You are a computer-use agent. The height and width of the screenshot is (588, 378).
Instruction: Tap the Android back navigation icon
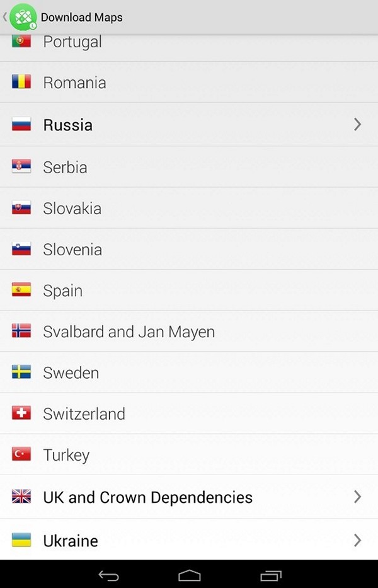click(x=108, y=575)
